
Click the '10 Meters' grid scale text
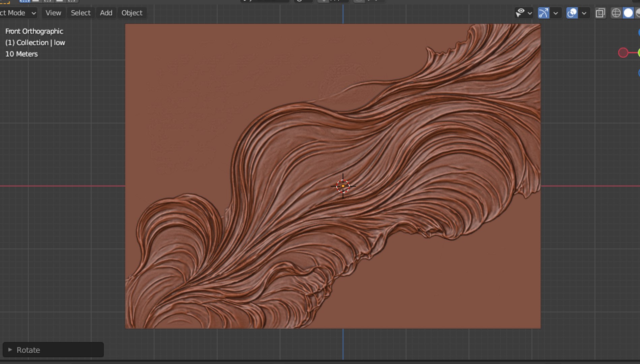coord(22,54)
